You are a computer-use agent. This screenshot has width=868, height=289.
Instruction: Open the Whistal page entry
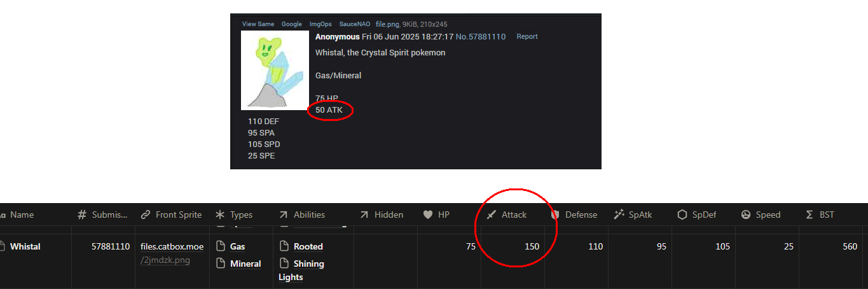click(25, 246)
